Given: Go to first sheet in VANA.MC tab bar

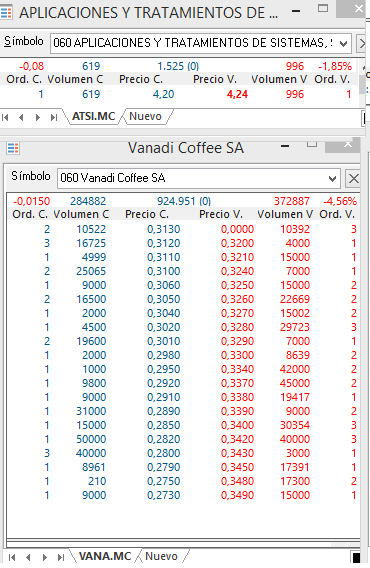Looking at the screenshot, I should (x=12, y=557).
